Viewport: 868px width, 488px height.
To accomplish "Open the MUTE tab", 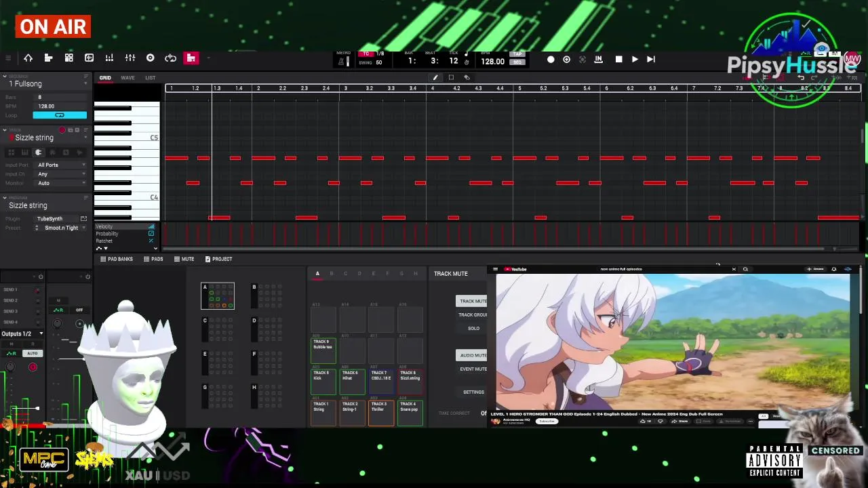I will 184,259.
